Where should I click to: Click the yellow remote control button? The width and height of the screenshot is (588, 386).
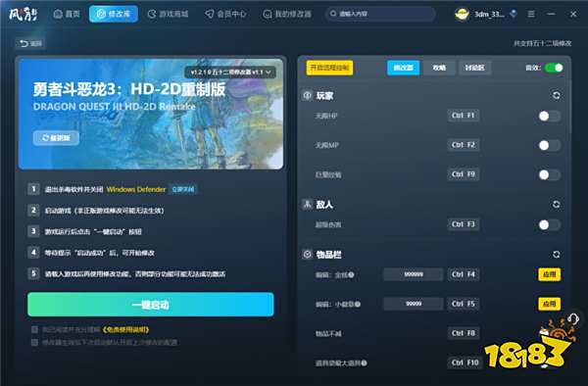329,68
